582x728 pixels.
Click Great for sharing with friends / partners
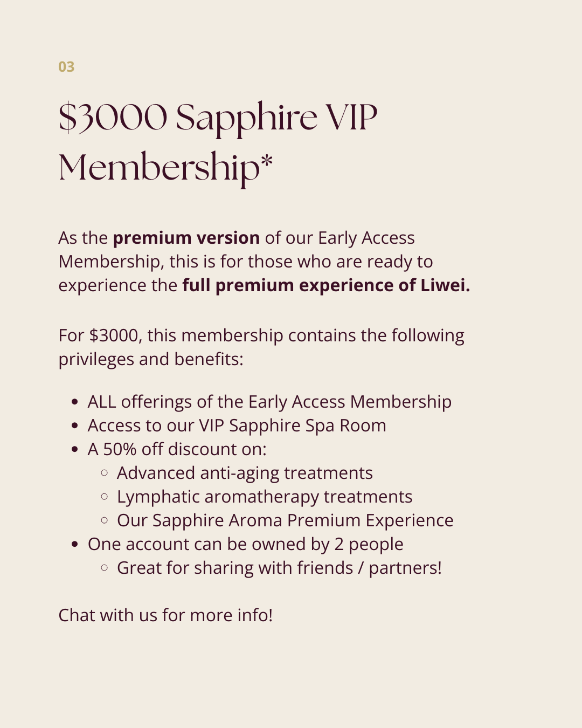coord(279,568)
